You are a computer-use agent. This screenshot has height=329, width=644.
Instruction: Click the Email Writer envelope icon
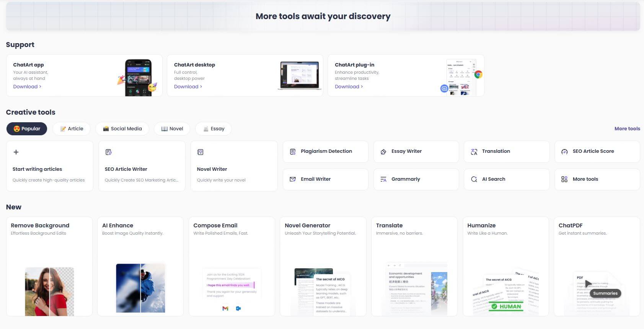pyautogui.click(x=293, y=179)
